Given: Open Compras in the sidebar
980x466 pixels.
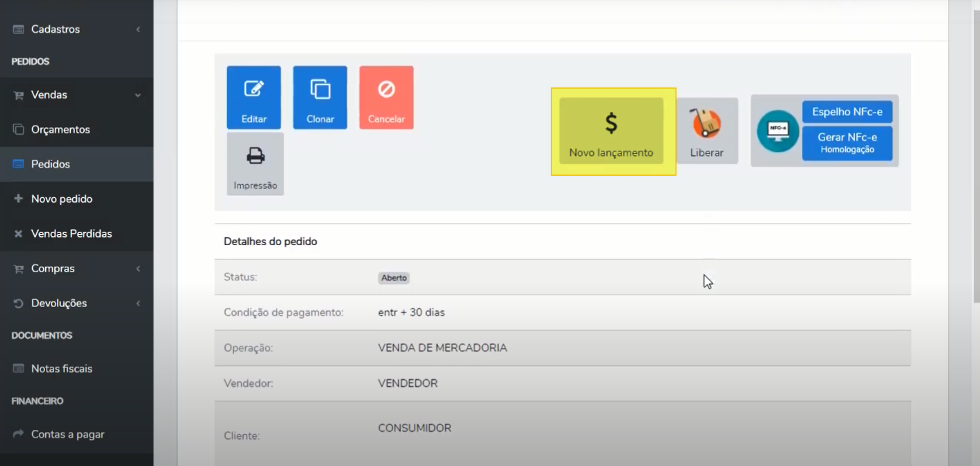Looking at the screenshot, I should coord(76,268).
